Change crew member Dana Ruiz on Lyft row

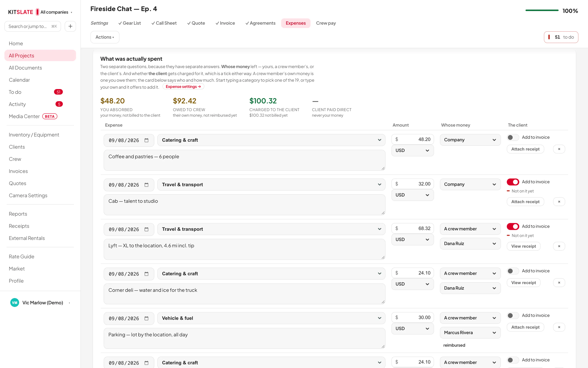(x=470, y=243)
